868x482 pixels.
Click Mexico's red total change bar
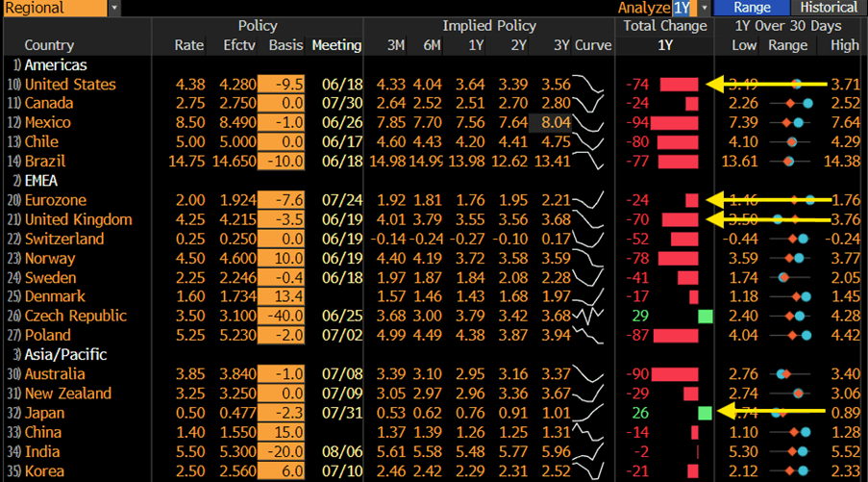click(674, 122)
